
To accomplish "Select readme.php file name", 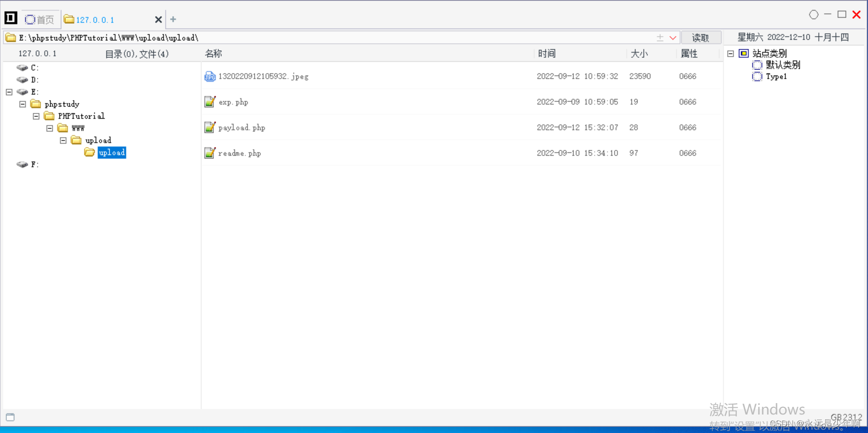I will 240,153.
